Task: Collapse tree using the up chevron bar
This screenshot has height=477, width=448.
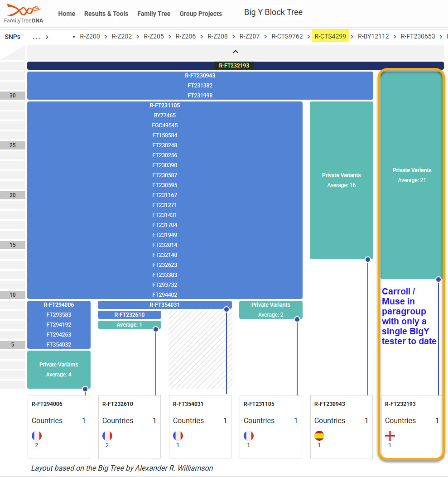Action: 235,52
